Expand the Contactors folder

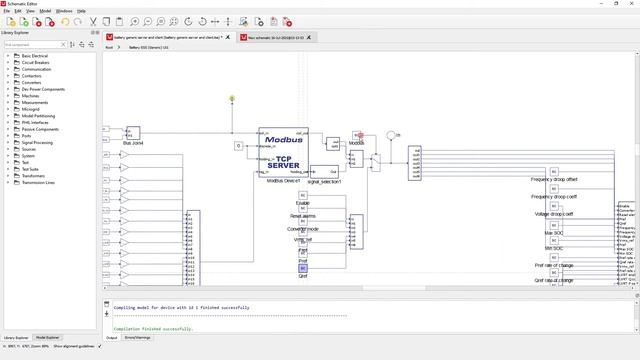coord(8,76)
